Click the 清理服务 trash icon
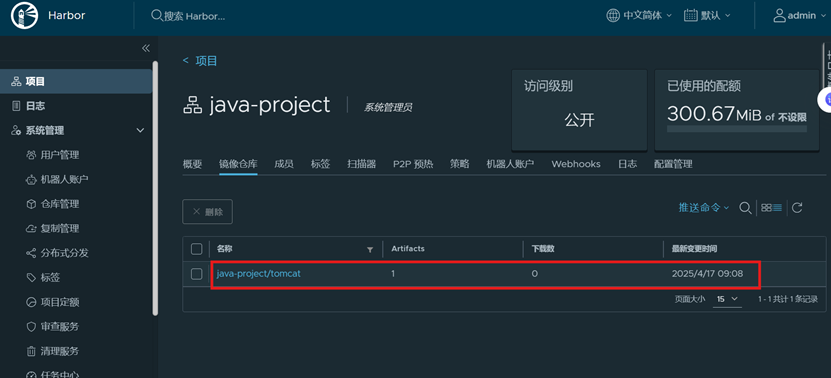Viewport: 831px width, 378px height. coord(31,351)
